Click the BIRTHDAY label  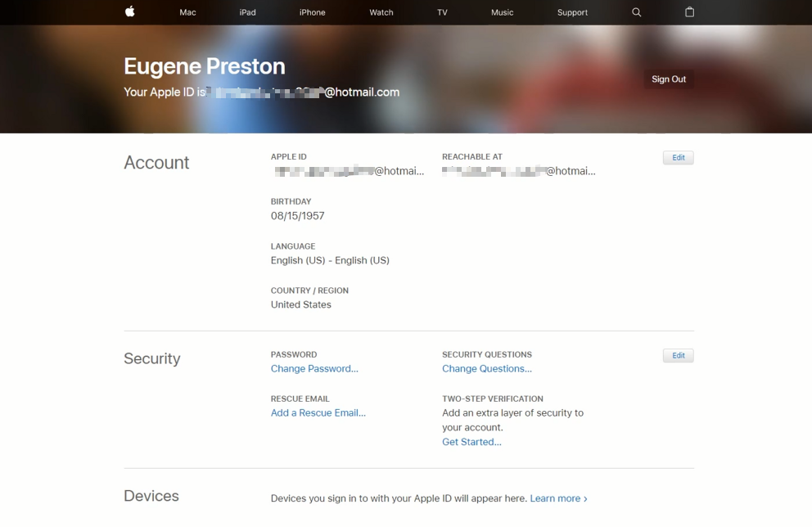tap(291, 201)
